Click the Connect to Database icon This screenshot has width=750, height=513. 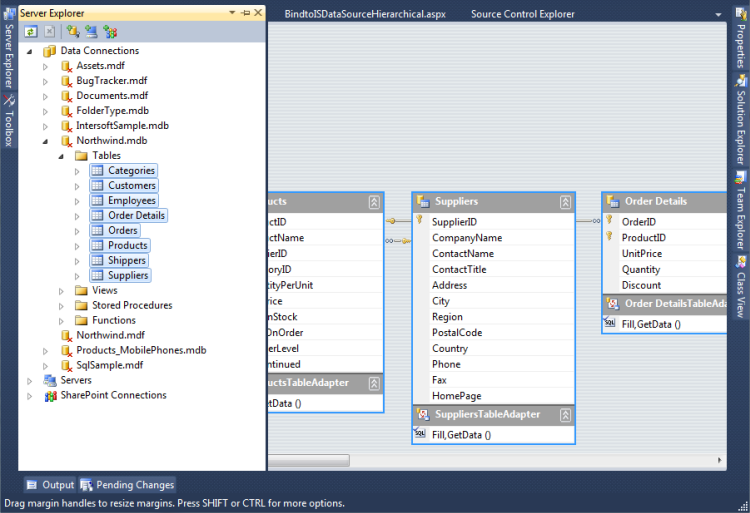[x=73, y=32]
